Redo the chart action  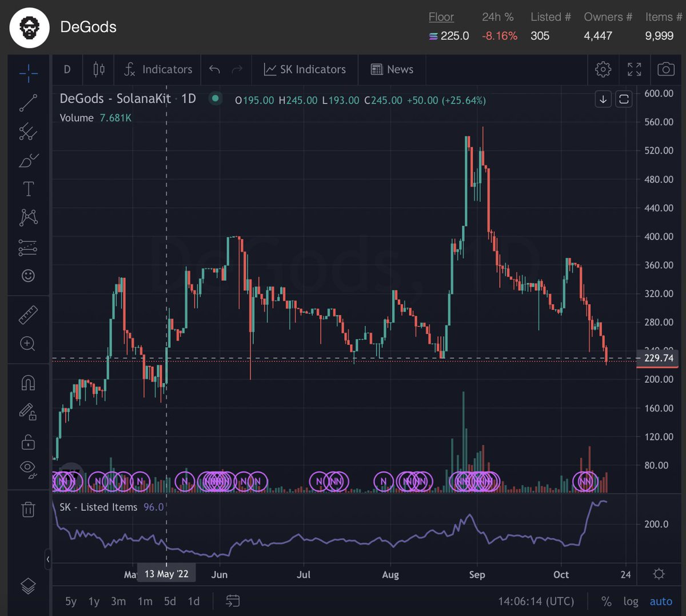tap(237, 70)
